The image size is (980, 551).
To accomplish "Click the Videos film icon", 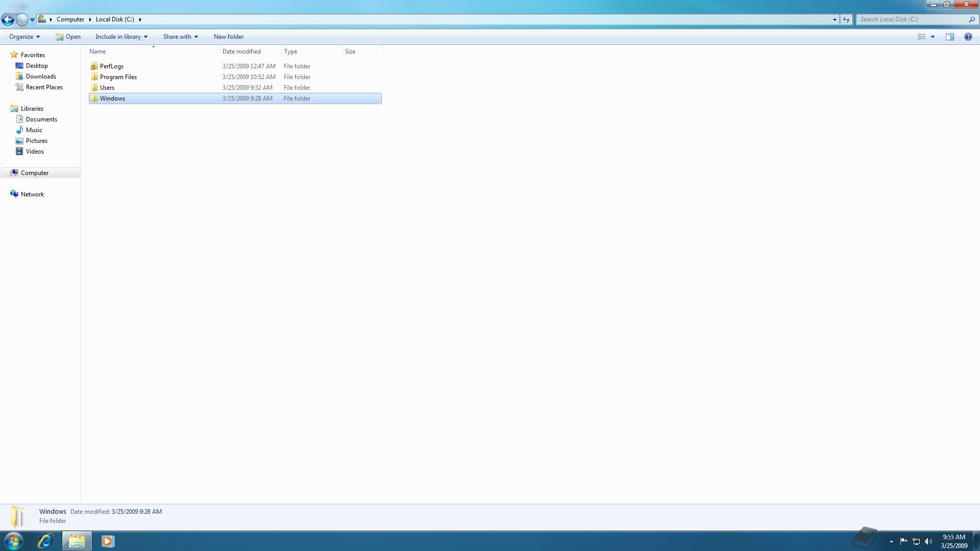I will click(x=19, y=152).
